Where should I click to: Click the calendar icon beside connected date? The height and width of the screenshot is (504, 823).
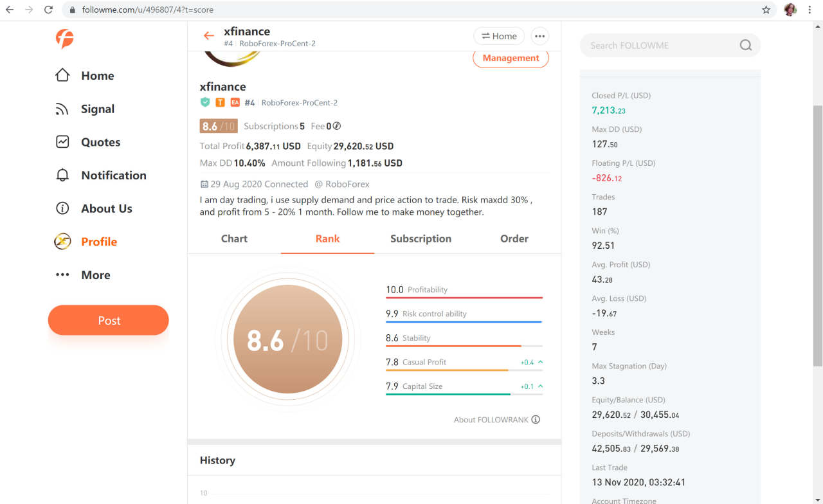(204, 184)
